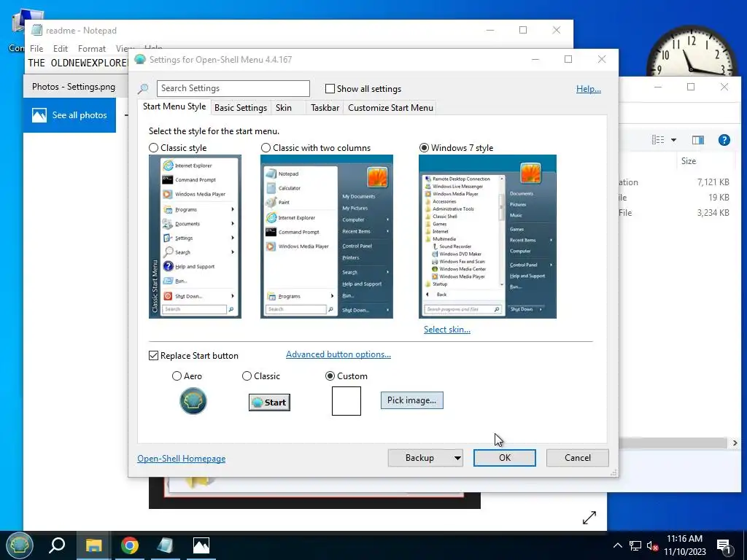
Task: Click the desktop clock gadget
Action: (x=692, y=53)
